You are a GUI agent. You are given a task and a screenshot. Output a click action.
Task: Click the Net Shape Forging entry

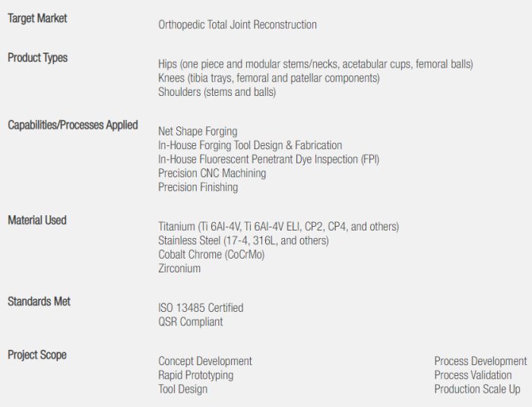[x=198, y=132]
